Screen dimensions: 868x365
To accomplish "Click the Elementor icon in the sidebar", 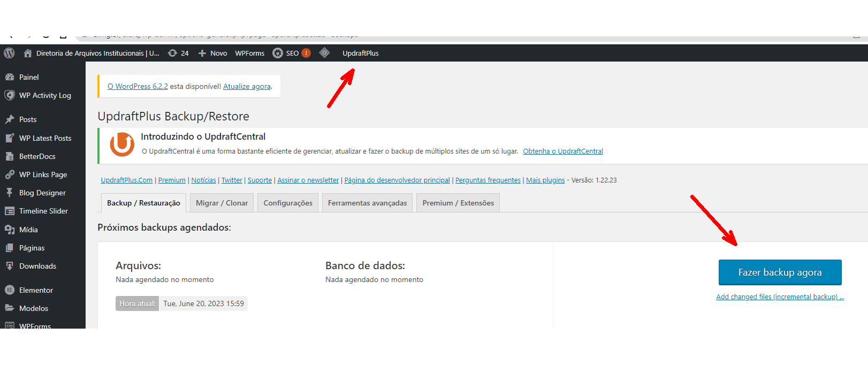I will (x=10, y=290).
